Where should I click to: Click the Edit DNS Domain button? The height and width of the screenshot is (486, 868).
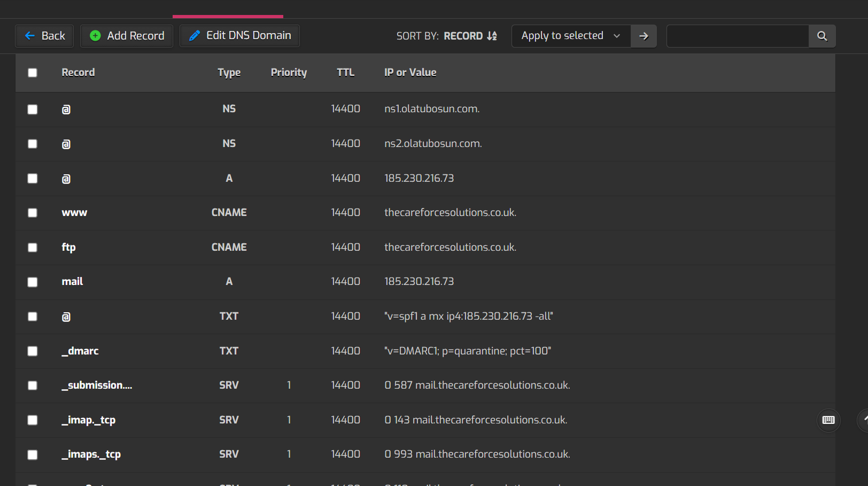point(239,36)
